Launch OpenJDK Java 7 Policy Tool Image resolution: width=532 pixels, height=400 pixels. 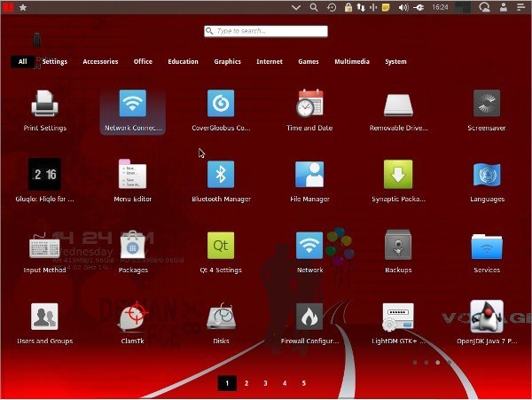tap(486, 317)
